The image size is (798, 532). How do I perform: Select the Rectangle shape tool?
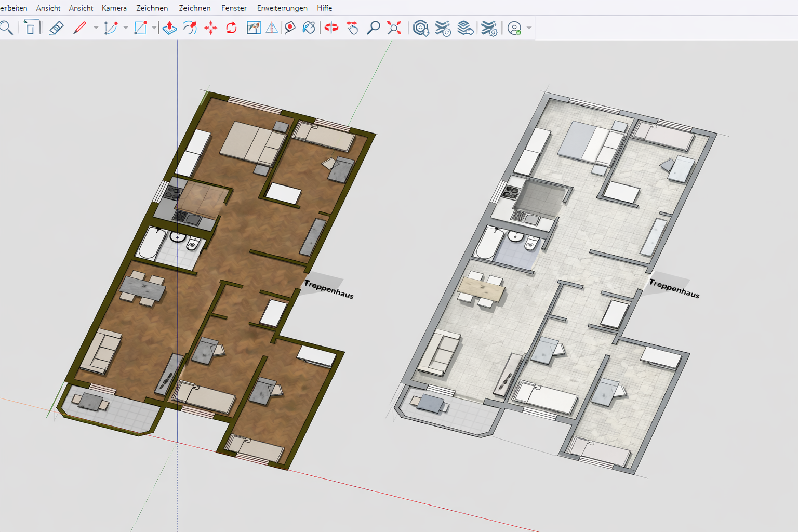(x=140, y=28)
